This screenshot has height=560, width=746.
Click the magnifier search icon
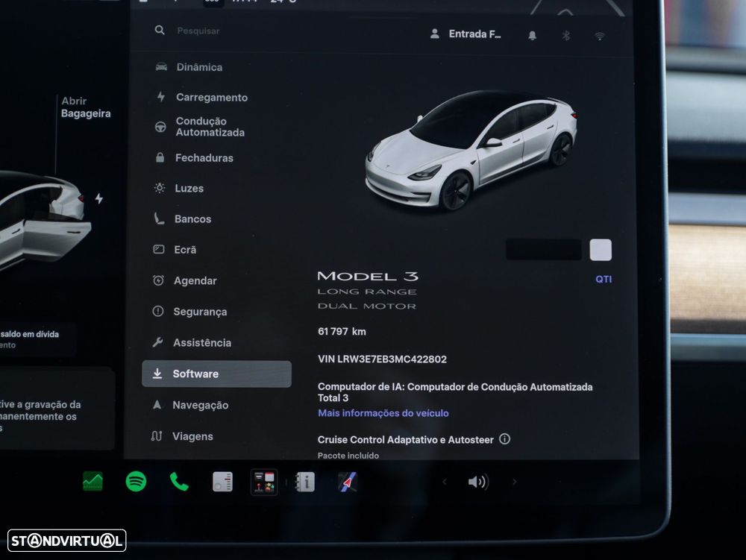[x=160, y=31]
